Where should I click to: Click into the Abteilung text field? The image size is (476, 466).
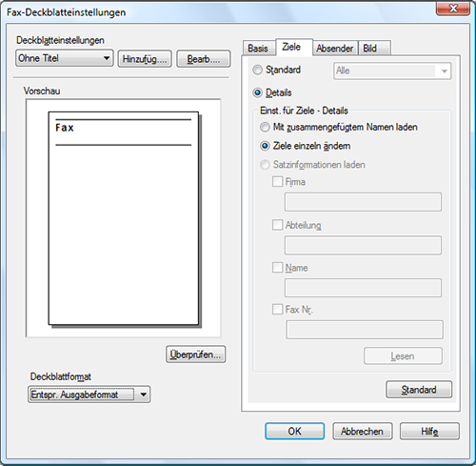[x=363, y=245]
